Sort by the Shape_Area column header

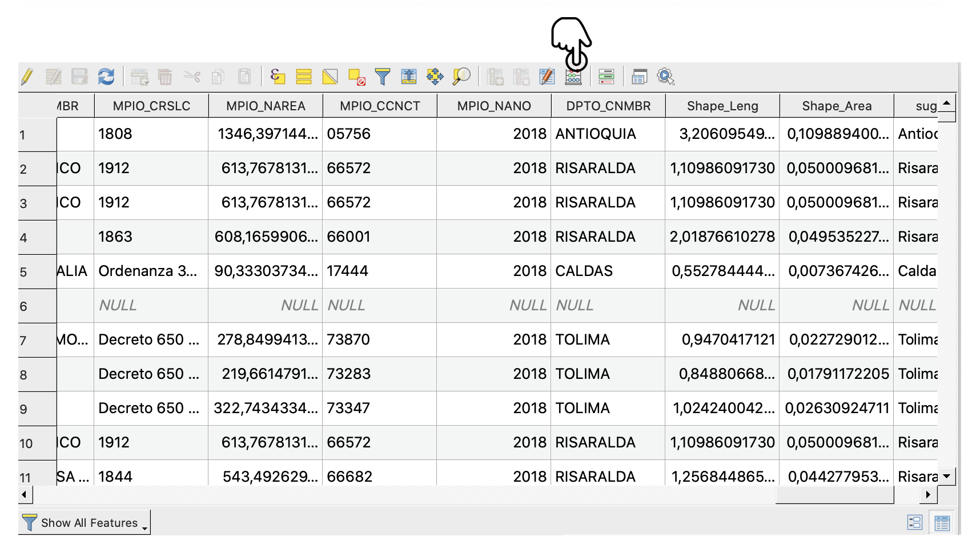837,106
